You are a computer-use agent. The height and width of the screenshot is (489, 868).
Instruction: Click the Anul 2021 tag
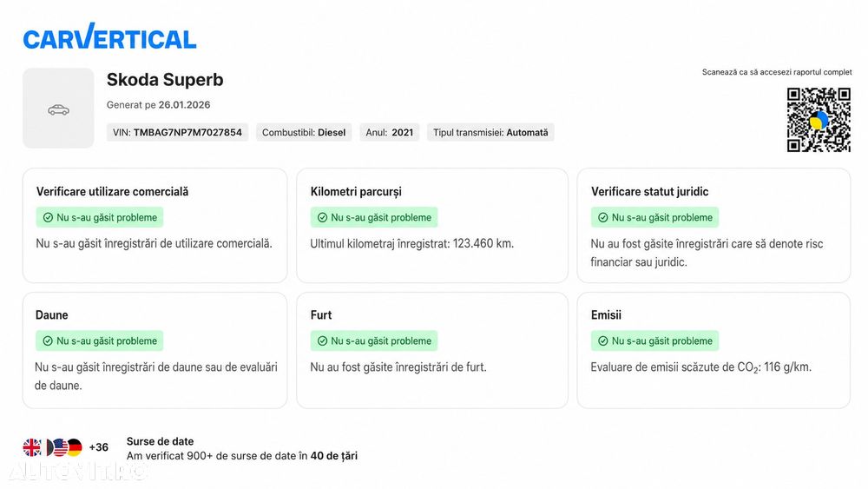390,132
